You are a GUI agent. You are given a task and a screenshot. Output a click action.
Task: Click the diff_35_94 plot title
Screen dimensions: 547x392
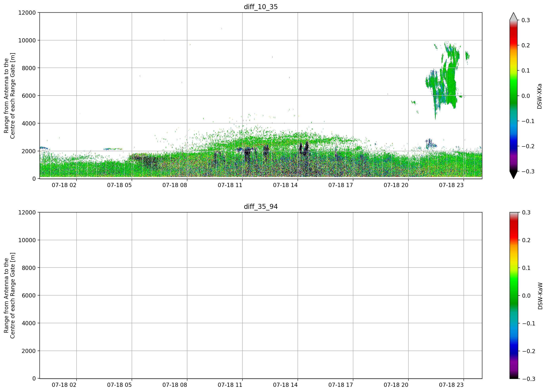click(261, 207)
